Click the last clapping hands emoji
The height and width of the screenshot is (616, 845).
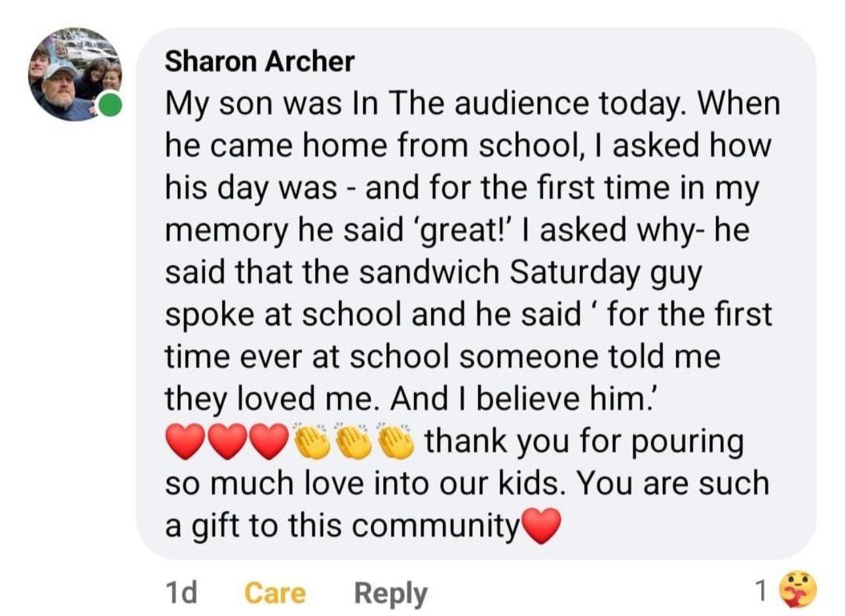(x=397, y=441)
